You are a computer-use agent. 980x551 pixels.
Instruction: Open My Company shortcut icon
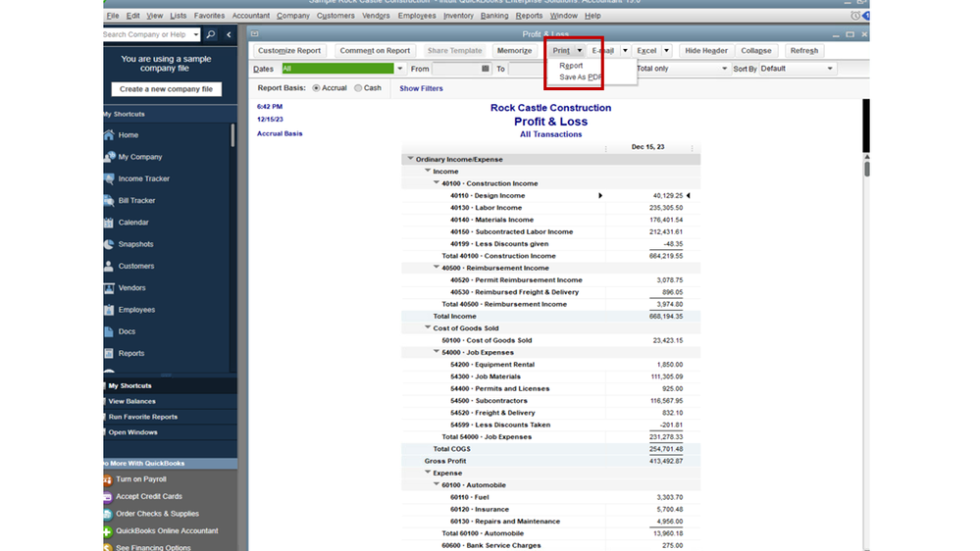coord(109,157)
